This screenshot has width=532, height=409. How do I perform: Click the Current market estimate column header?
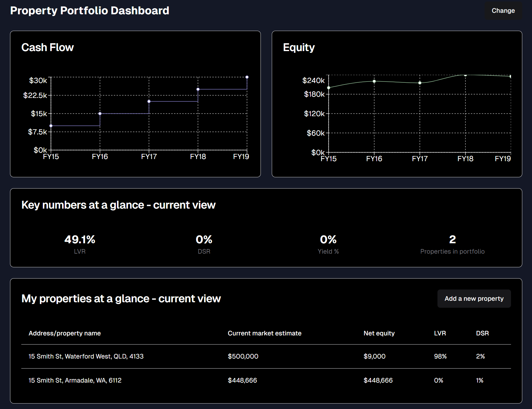(264, 333)
